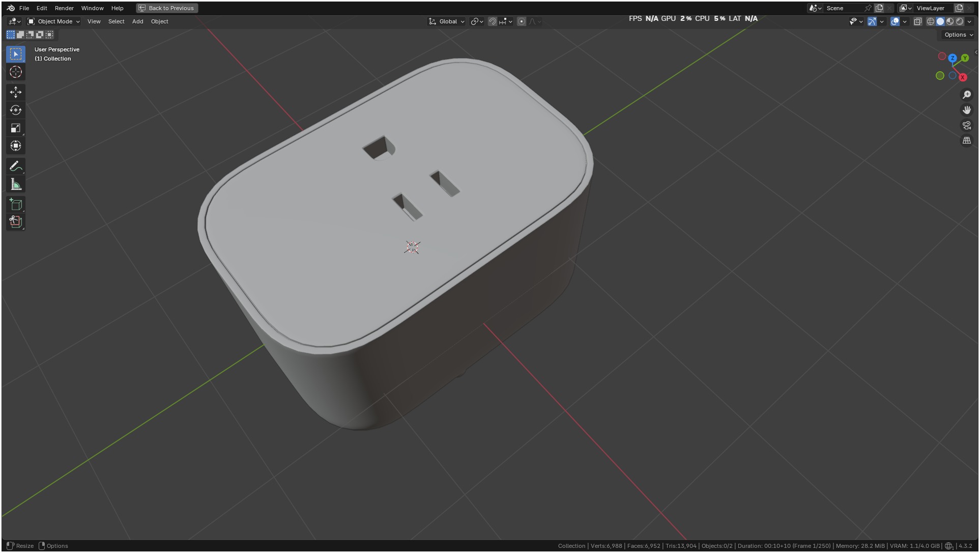Viewport: 980px width, 553px height.
Task: Open the Help menu
Action: pos(118,8)
